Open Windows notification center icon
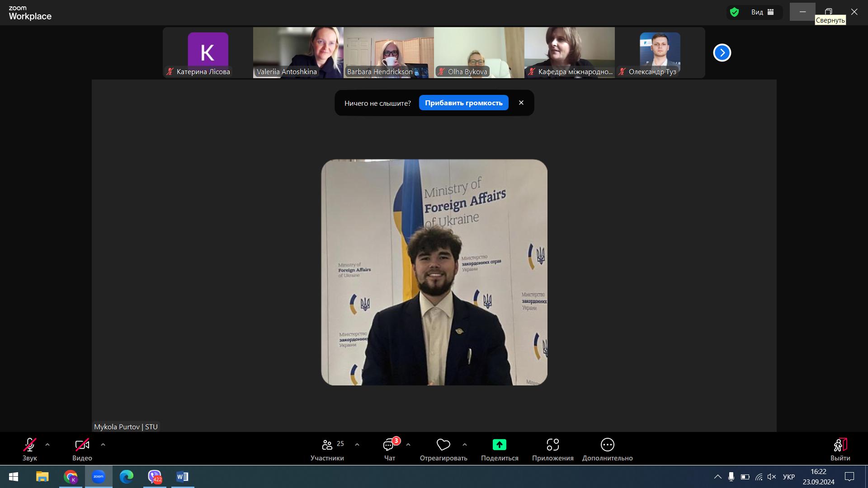 point(849,477)
